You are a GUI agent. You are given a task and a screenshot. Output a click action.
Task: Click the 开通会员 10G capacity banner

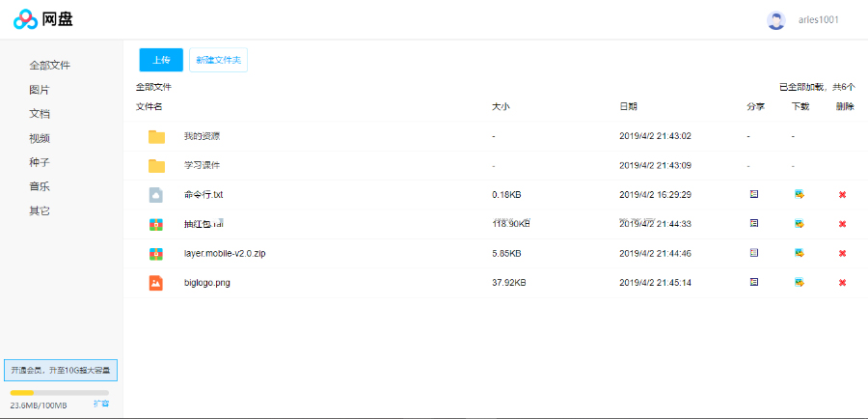click(61, 370)
